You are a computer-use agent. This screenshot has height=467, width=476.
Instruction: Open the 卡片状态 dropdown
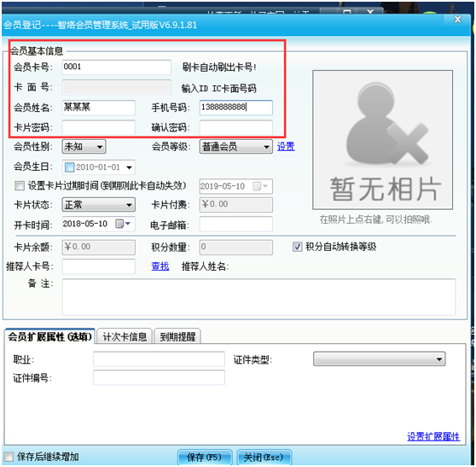pyautogui.click(x=99, y=205)
